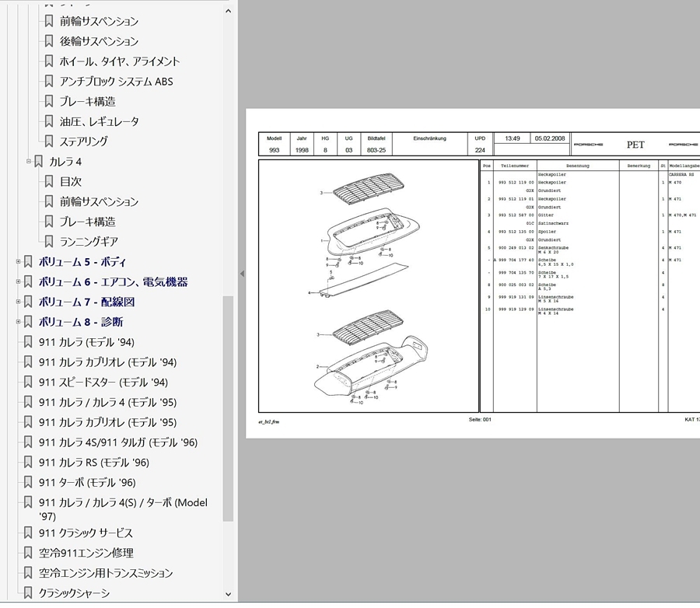The height and width of the screenshot is (608, 700).
Task: Click part number 993 512 119 00
Action: [516, 183]
